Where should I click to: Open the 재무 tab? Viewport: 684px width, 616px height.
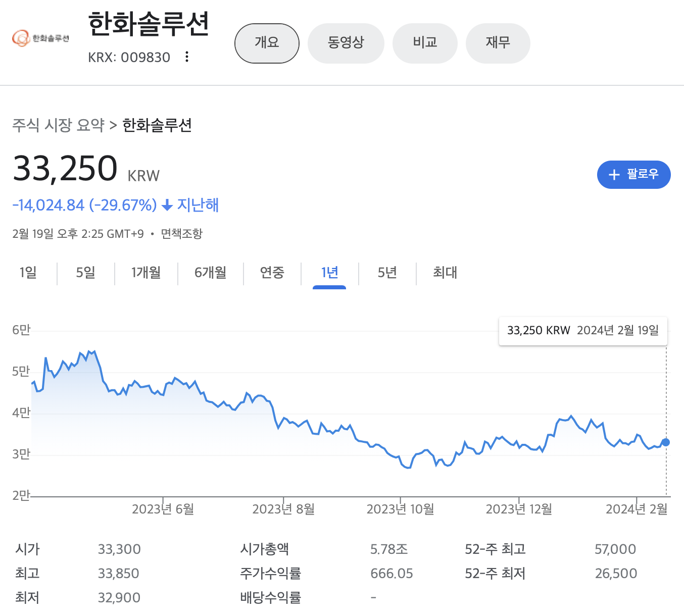click(498, 43)
